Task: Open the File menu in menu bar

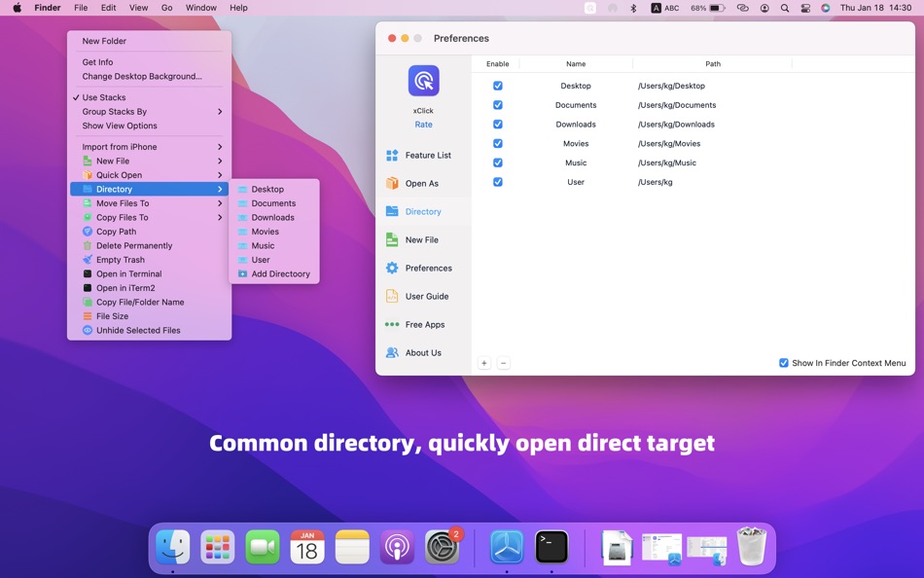Action: 81,8
